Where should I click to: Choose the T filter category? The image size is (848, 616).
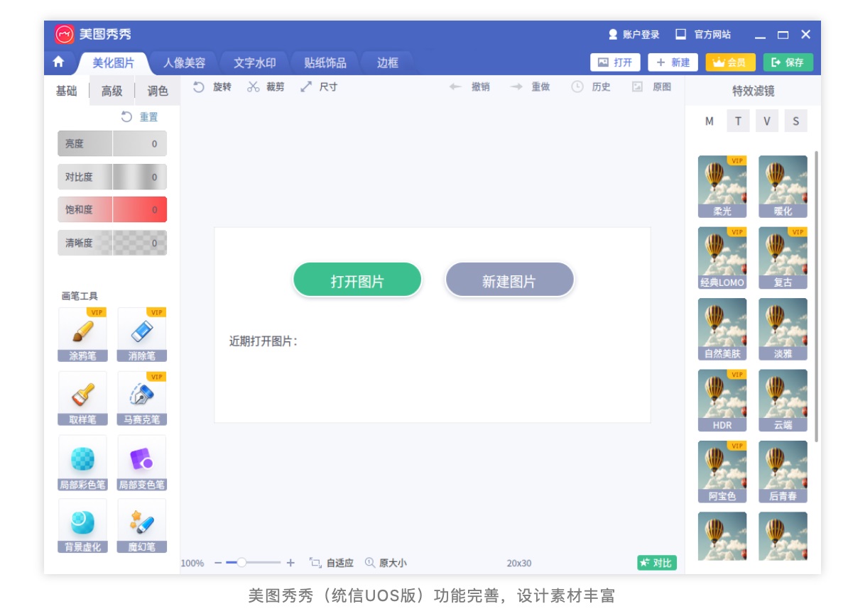tap(738, 121)
